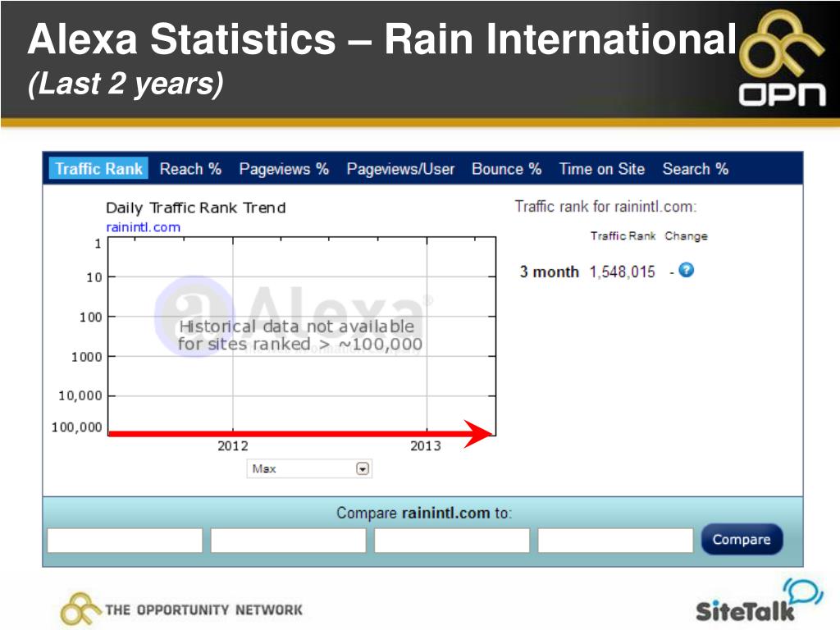The width and height of the screenshot is (840, 630).
Task: Click the 2012 axis label
Action: (233, 445)
